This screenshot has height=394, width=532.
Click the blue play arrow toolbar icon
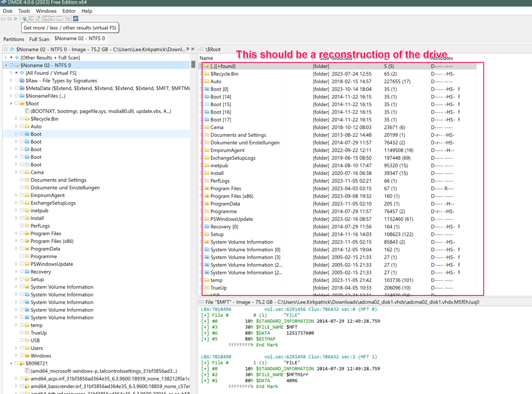pos(16,19)
